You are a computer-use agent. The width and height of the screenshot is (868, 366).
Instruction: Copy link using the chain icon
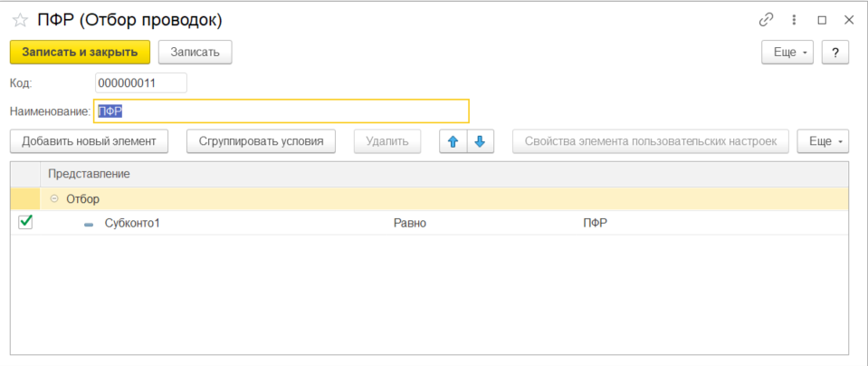point(767,20)
